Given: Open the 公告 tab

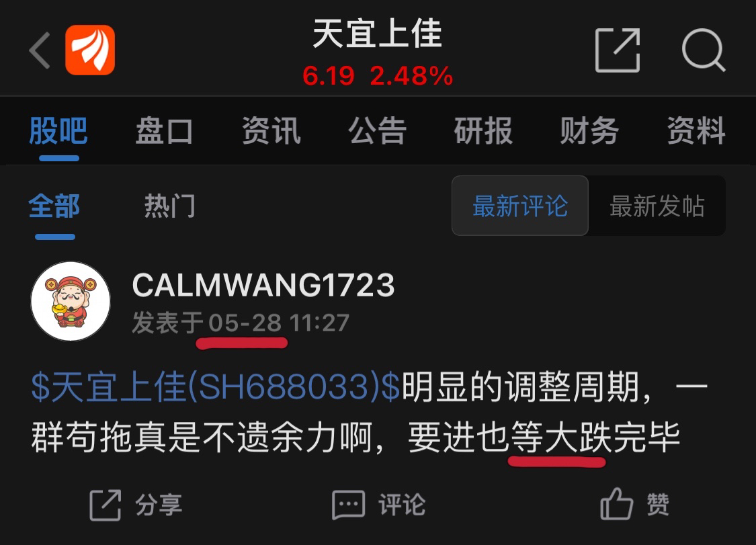Looking at the screenshot, I should pyautogui.click(x=378, y=130).
